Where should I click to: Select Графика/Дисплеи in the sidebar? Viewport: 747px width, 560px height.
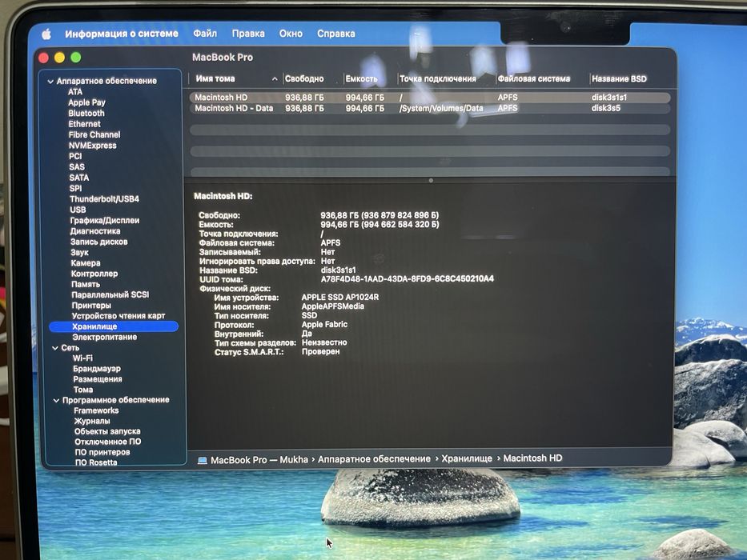click(x=105, y=221)
